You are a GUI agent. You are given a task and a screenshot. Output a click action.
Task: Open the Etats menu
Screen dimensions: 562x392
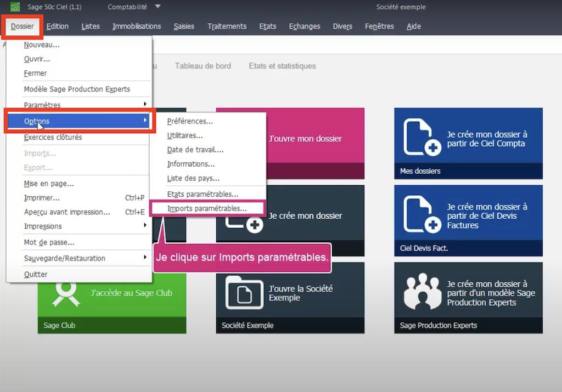(268, 26)
